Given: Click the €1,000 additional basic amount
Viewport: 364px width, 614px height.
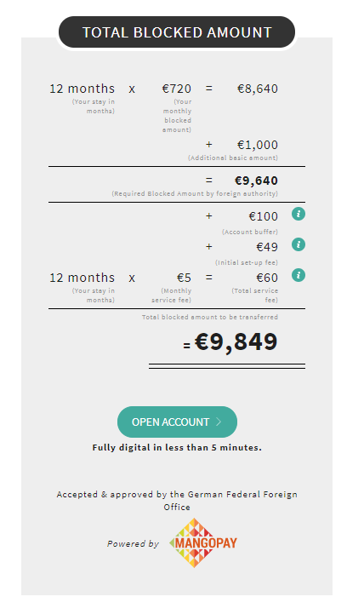Looking at the screenshot, I should [258, 145].
